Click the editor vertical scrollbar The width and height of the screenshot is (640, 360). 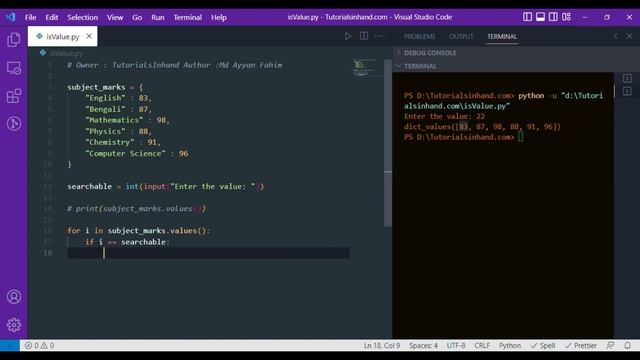388,143
